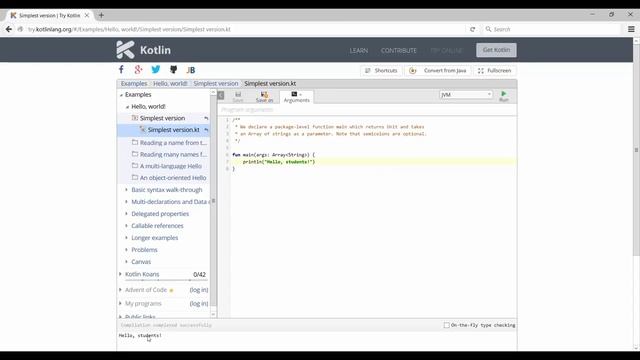640x360 pixels.
Task: Revert the Simplest version.kt file
Action: [x=206, y=130]
